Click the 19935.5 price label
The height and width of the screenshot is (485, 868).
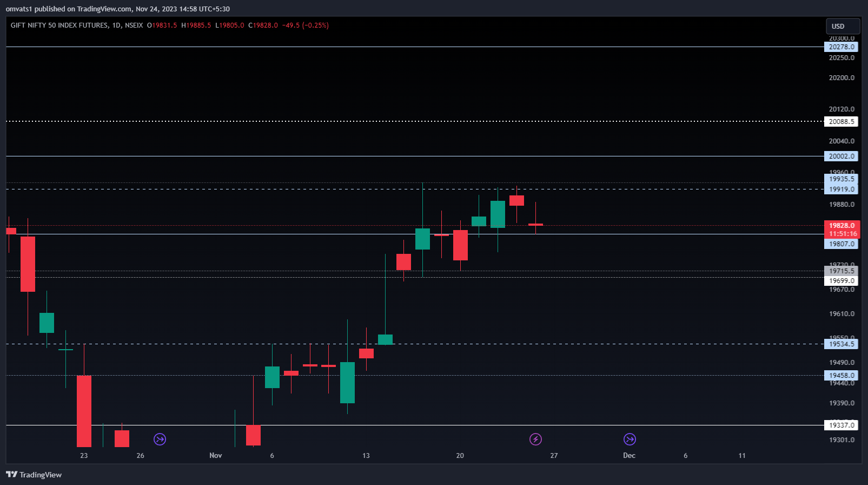click(x=842, y=179)
